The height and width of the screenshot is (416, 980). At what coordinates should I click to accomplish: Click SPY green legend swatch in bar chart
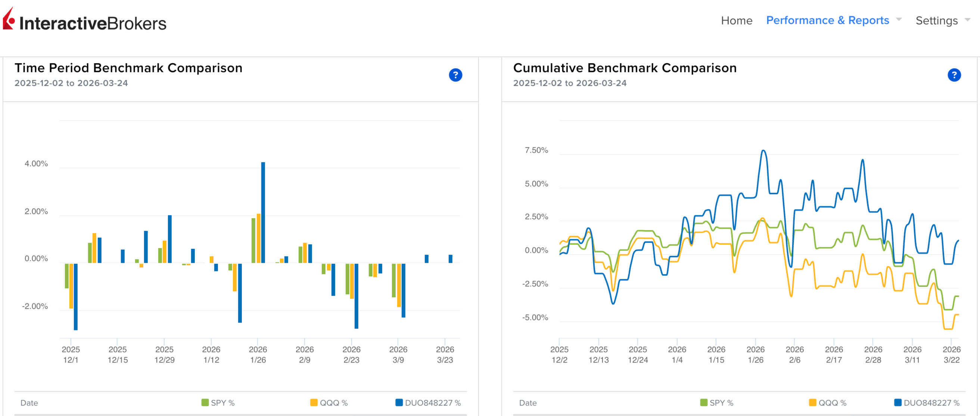point(205,402)
